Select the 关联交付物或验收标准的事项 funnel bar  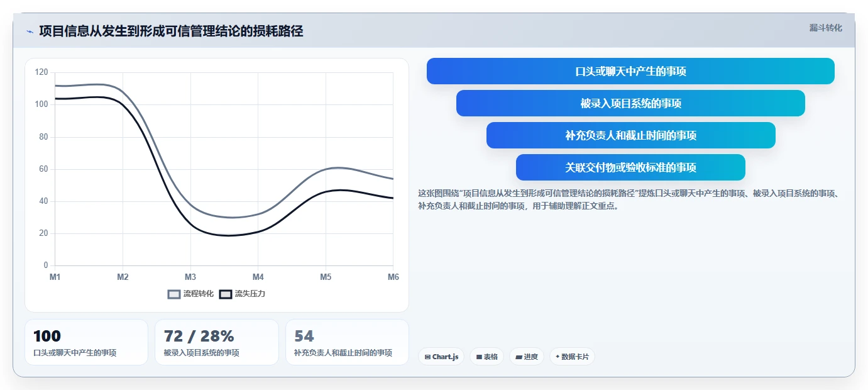point(630,167)
